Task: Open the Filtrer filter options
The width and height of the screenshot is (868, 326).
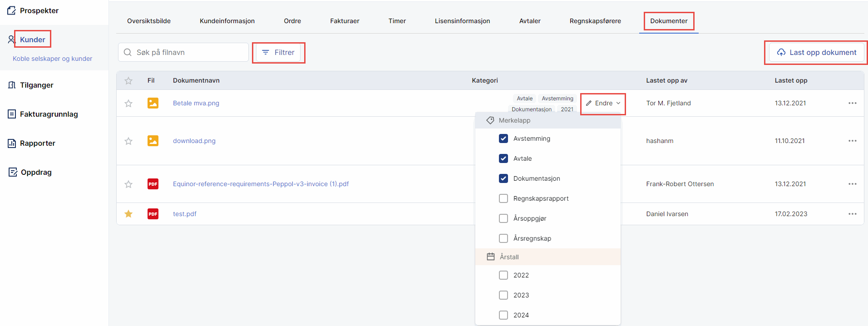Action: click(278, 53)
